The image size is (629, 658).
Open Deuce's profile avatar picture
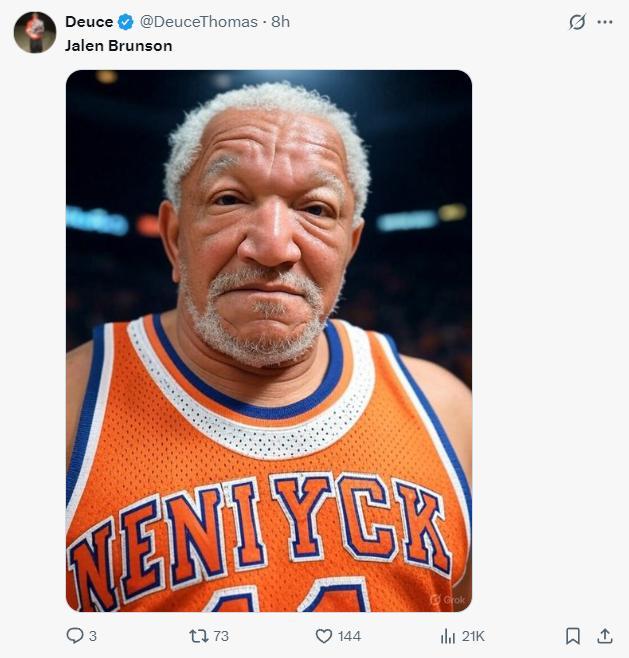tap(35, 33)
